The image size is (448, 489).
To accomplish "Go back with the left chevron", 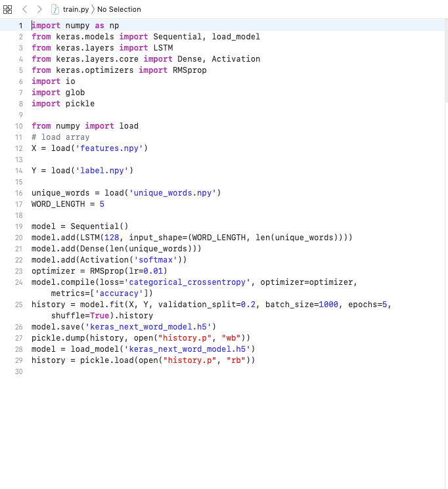I will tap(25, 9).
